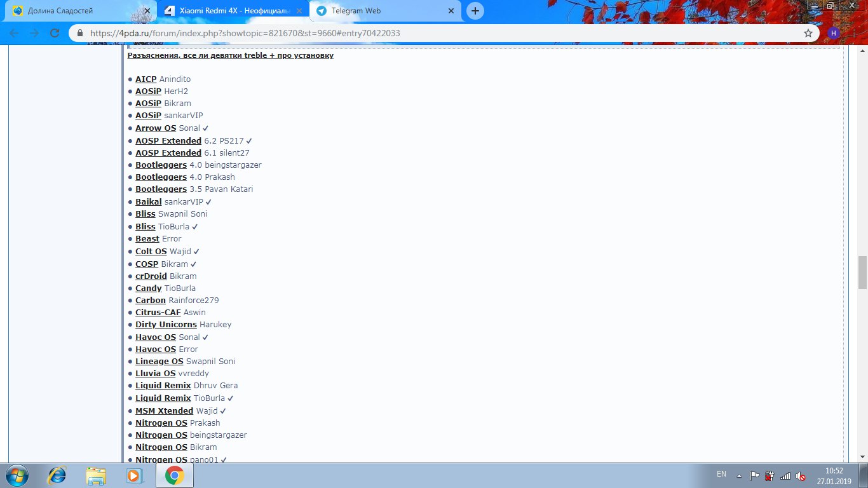The width and height of the screenshot is (868, 488).
Task: Close the Telegram Web tab
Action: pos(451,11)
